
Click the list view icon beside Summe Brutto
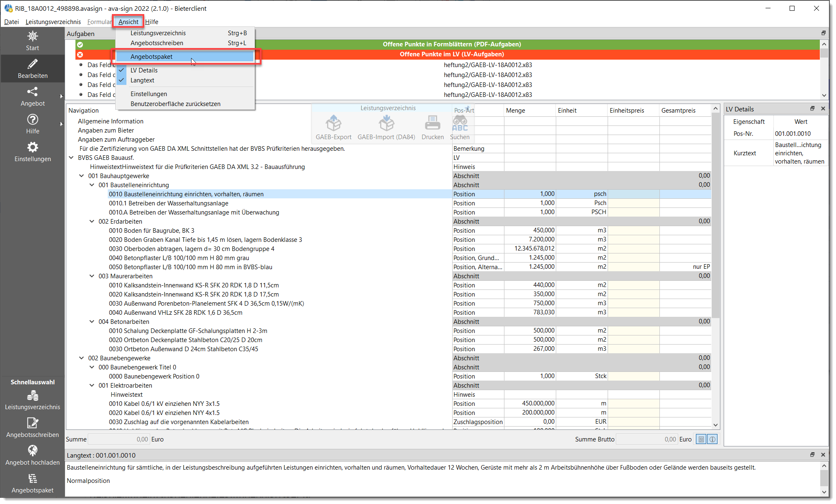[701, 439]
